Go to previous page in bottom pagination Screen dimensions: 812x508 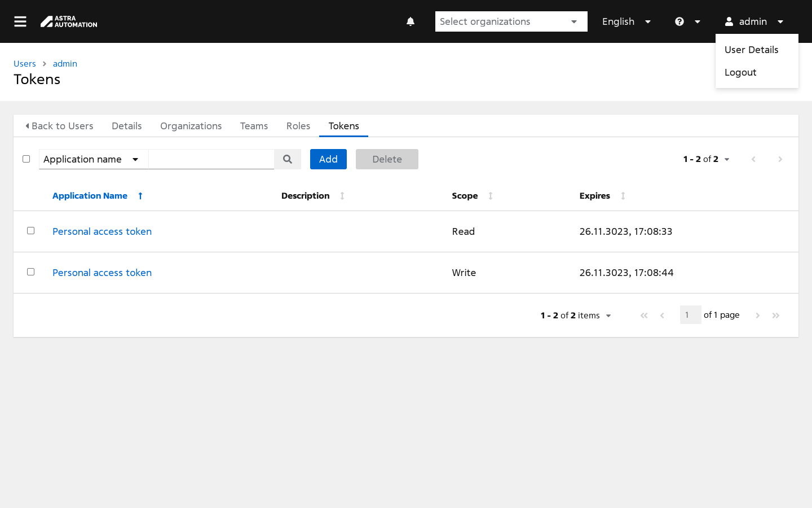(663, 316)
